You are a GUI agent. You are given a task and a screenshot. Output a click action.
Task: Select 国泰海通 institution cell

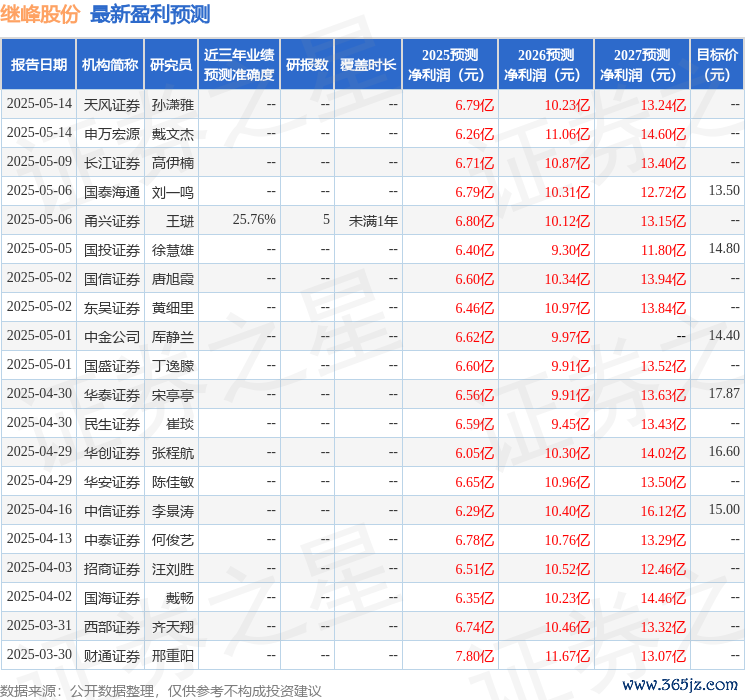click(x=112, y=192)
